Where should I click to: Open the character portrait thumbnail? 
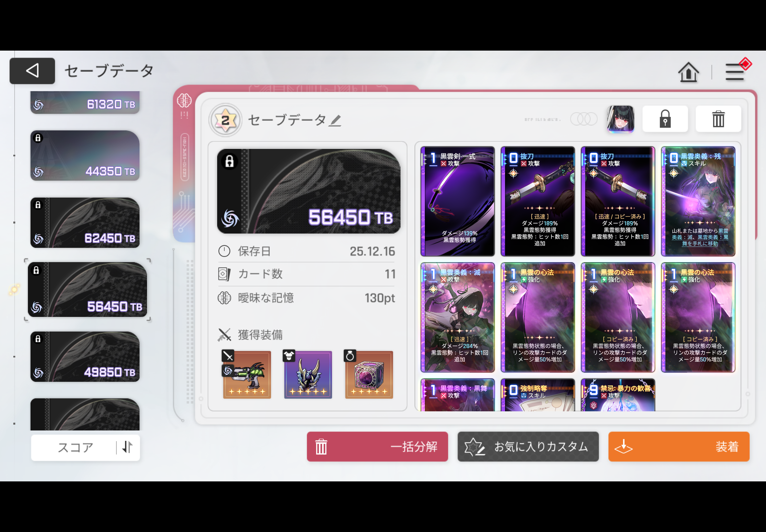620,119
